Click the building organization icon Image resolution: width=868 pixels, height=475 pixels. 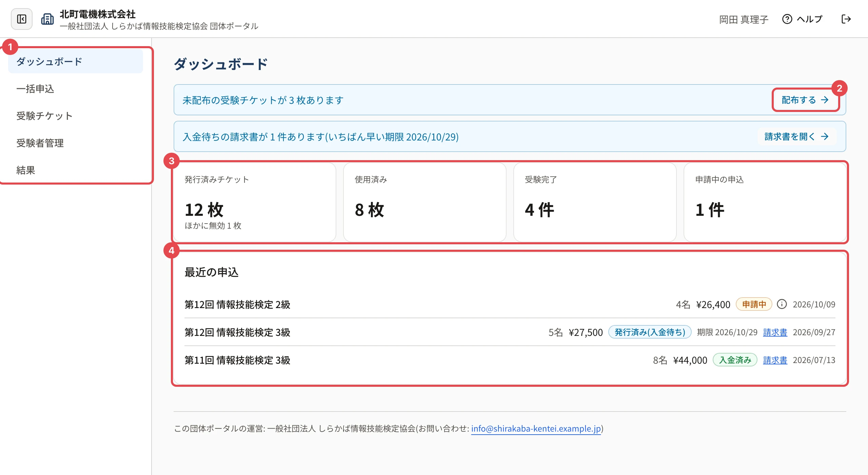click(x=47, y=19)
